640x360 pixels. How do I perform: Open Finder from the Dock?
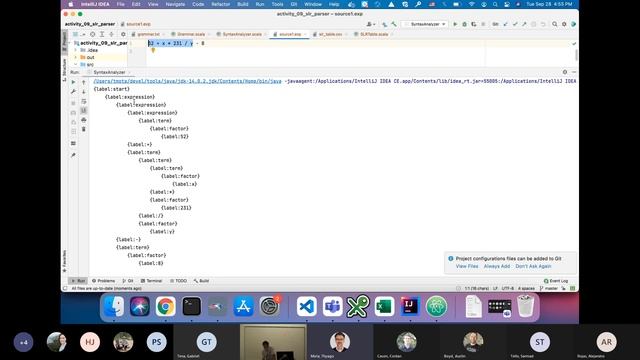(x=114, y=306)
